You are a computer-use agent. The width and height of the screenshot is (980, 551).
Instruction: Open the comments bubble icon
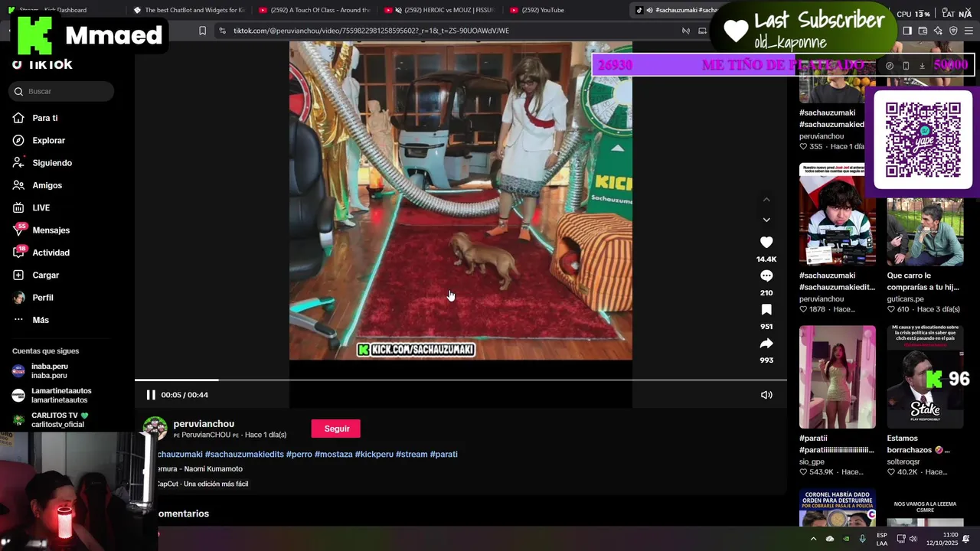(766, 275)
